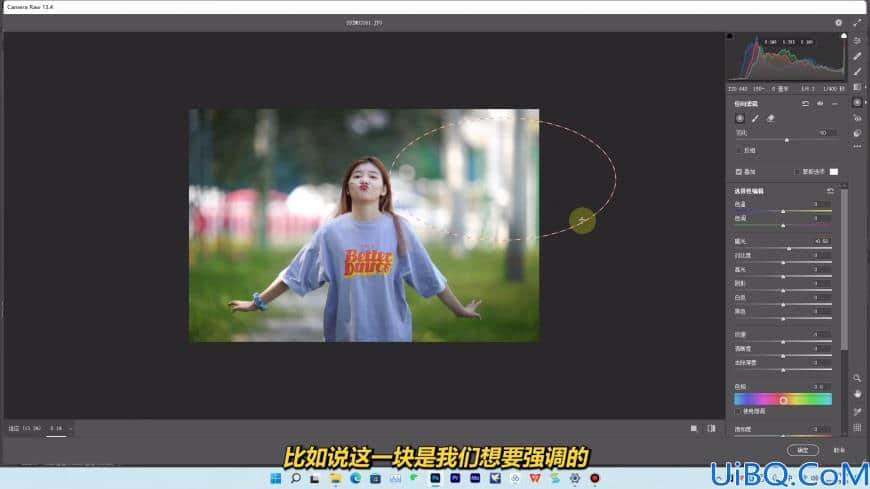Select the adjustment brush tool icon
The height and width of the screenshot is (489, 870).
click(857, 72)
